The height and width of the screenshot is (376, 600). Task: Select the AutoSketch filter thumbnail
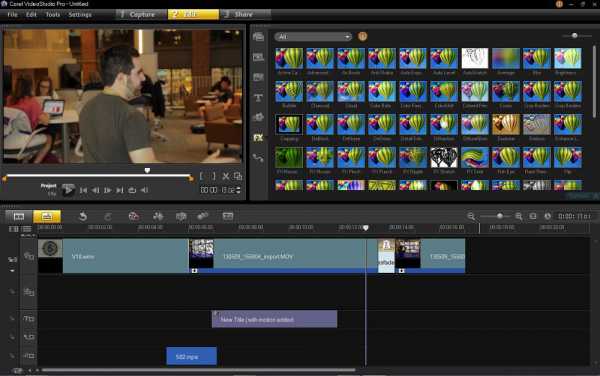[x=474, y=58]
